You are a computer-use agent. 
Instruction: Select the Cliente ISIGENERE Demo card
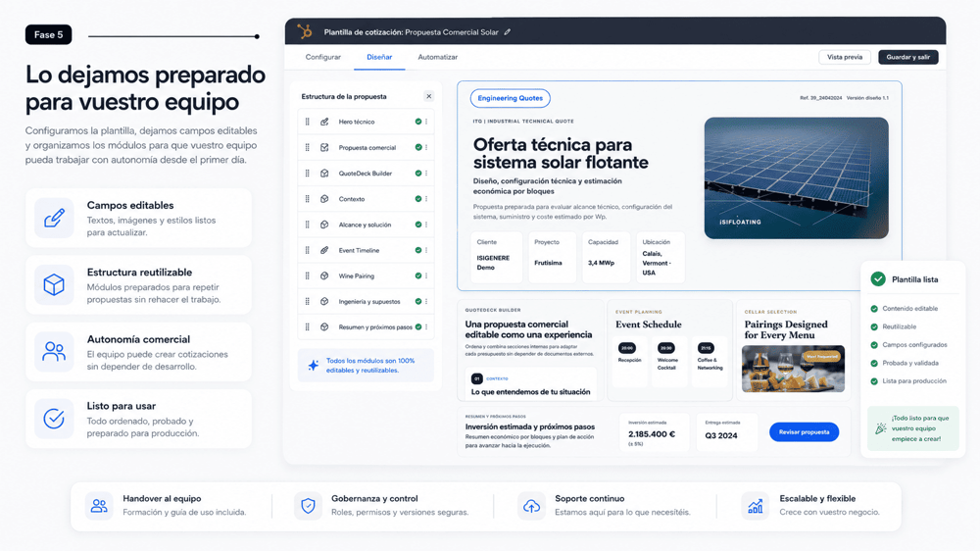[496, 257]
